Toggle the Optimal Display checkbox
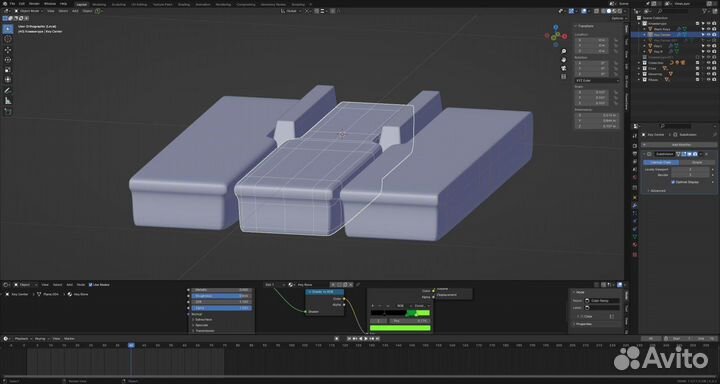 coord(673,182)
